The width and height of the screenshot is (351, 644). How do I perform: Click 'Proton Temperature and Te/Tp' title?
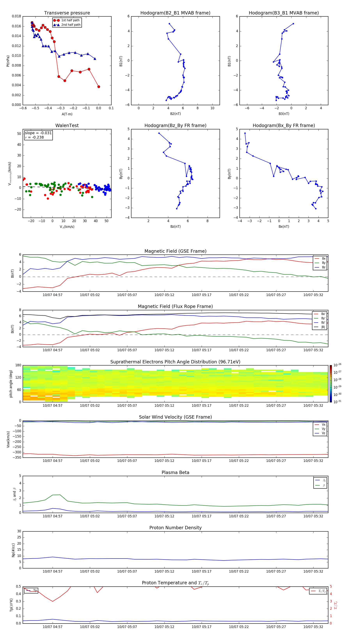175,583
